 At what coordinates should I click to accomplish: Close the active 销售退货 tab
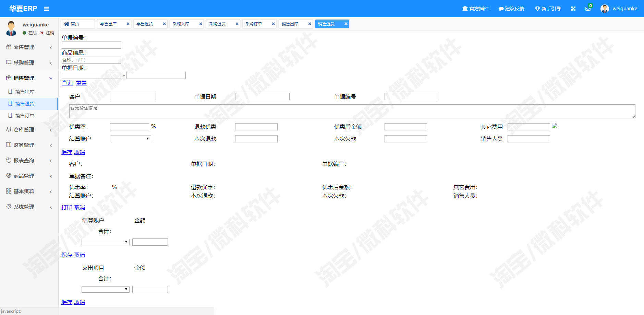[x=346, y=24]
